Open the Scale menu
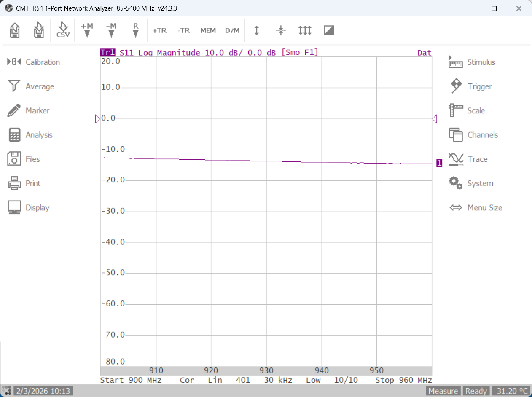Screen dimensions: 532x397 coord(467,110)
